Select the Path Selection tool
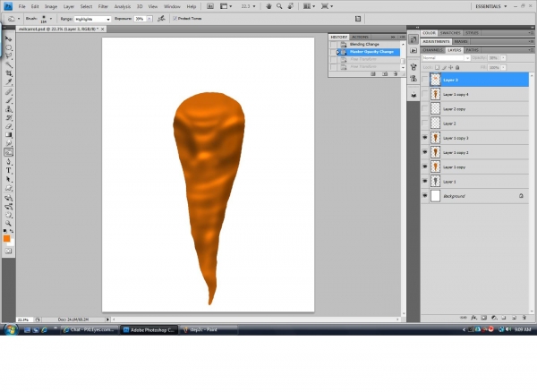This screenshot has height=392, width=537. [9, 179]
